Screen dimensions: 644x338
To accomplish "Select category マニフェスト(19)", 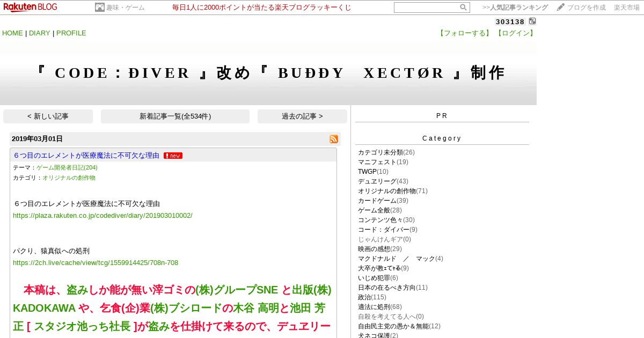I will (383, 162).
